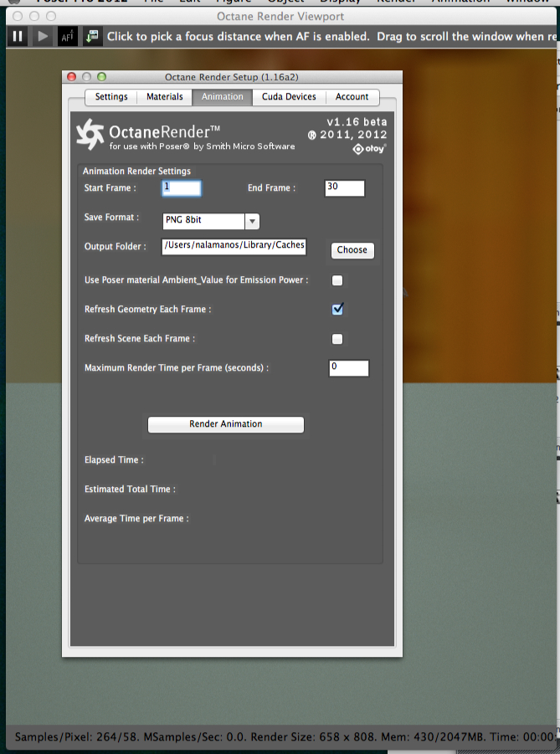Viewport: 560px width, 754px height.
Task: Click the Average Time per Frame label
Action: (136, 518)
